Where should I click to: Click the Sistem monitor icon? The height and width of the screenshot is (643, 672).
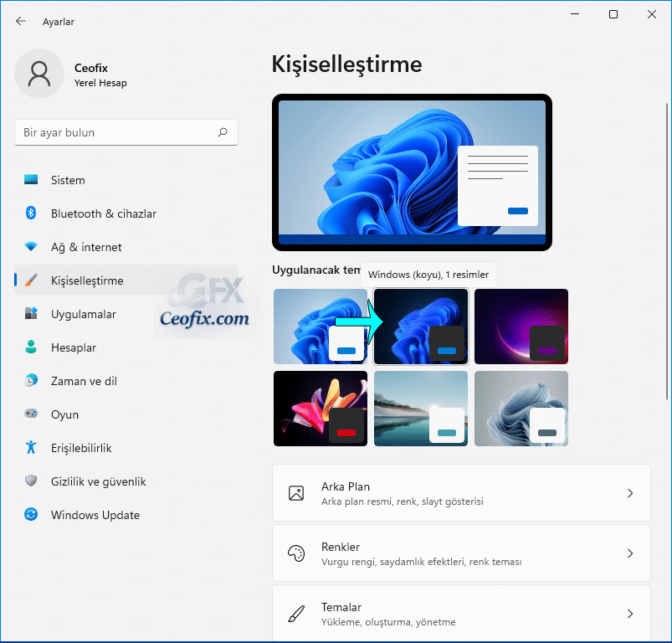(31, 180)
